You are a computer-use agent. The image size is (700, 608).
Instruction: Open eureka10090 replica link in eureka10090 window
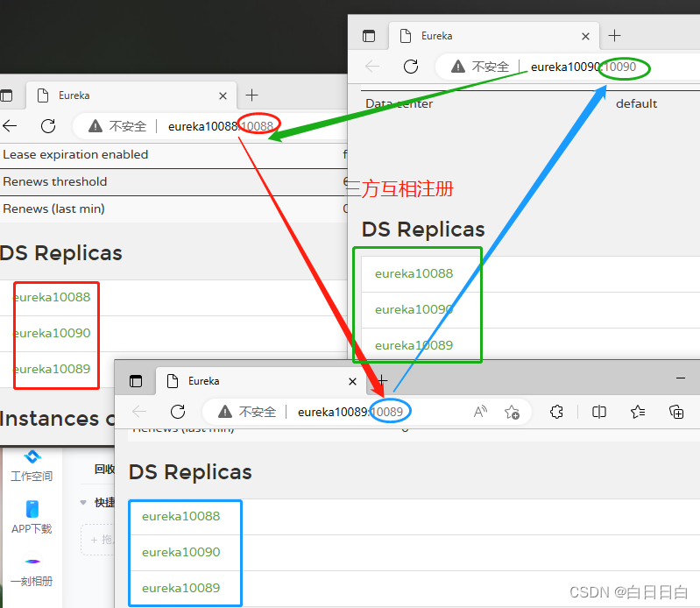click(x=414, y=310)
